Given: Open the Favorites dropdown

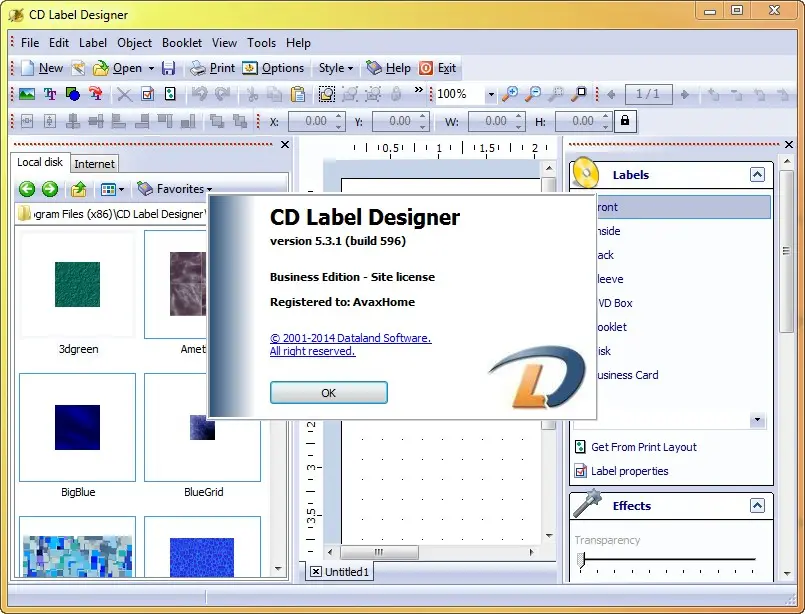Looking at the screenshot, I should coord(175,189).
